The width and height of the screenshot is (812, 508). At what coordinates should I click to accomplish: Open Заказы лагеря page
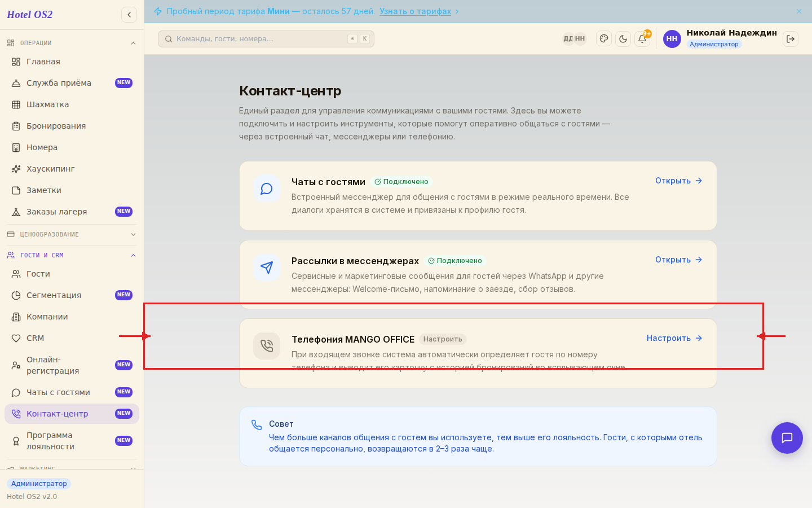(x=72, y=212)
